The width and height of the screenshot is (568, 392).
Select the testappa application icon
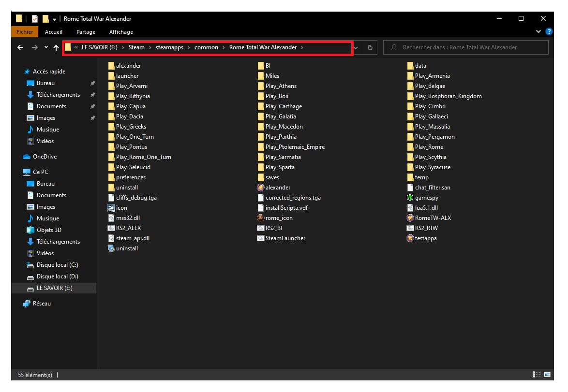422,238
